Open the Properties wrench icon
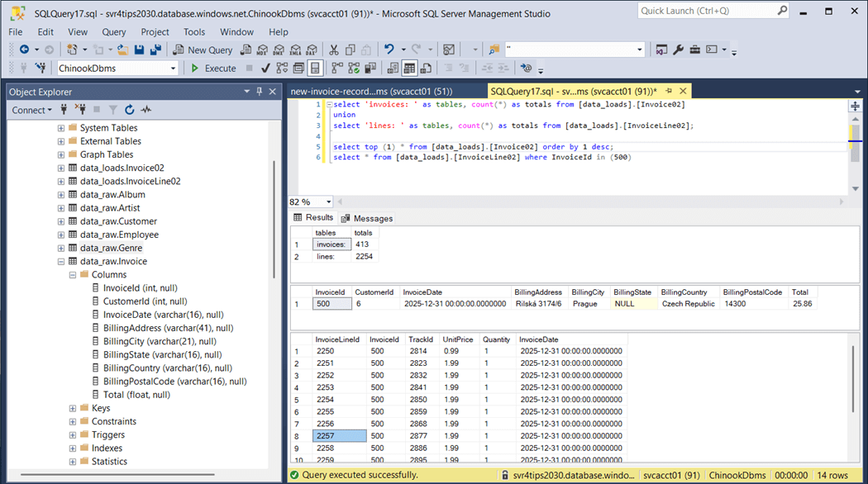The image size is (868, 484). (679, 50)
